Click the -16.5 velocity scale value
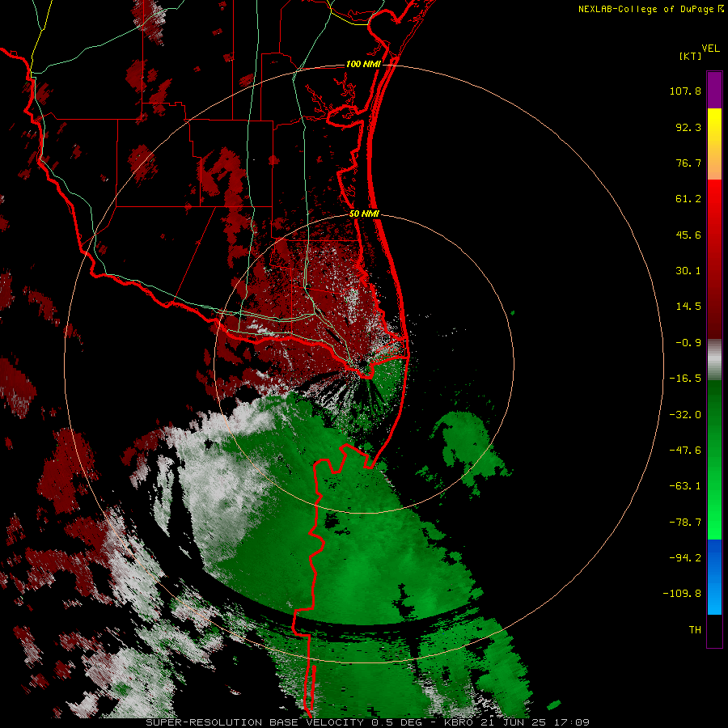 [x=685, y=379]
